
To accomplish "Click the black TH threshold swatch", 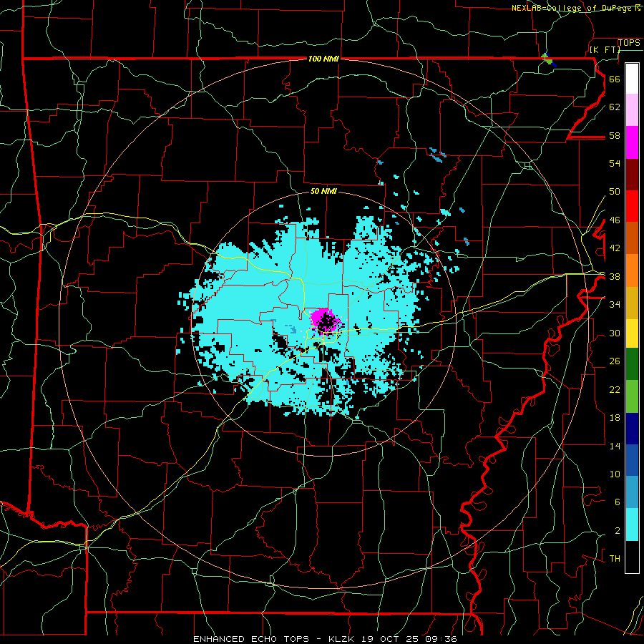I will (x=632, y=557).
